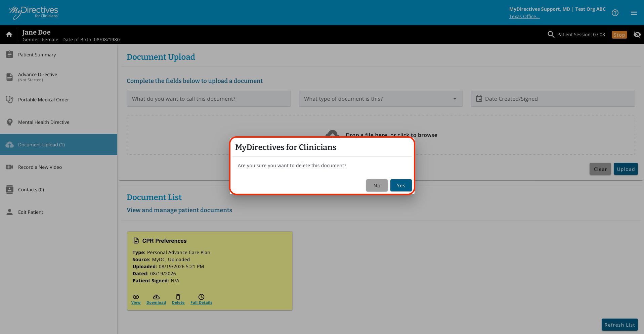Click the Download link on CPR Preferences
Screen dimensions: 644x334
coord(156,302)
